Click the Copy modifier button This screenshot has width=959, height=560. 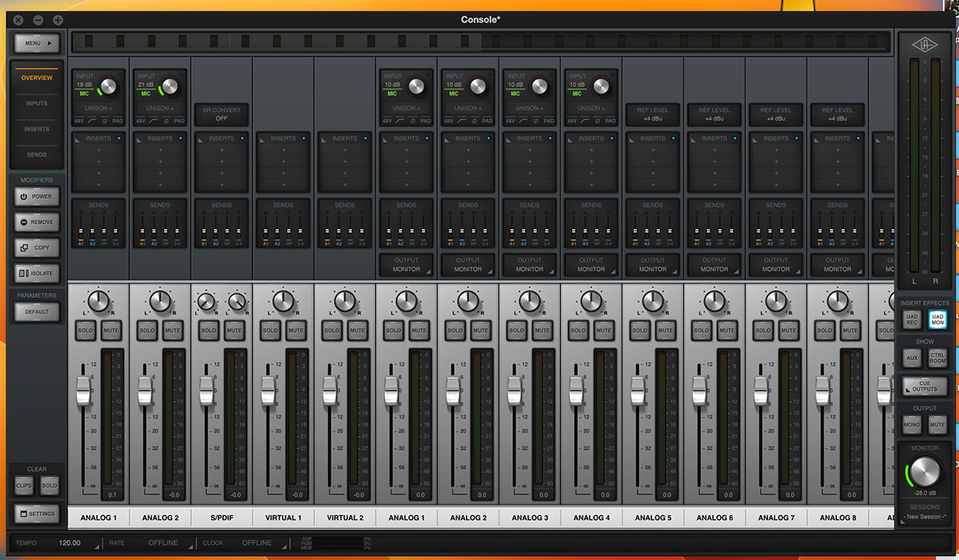click(37, 248)
